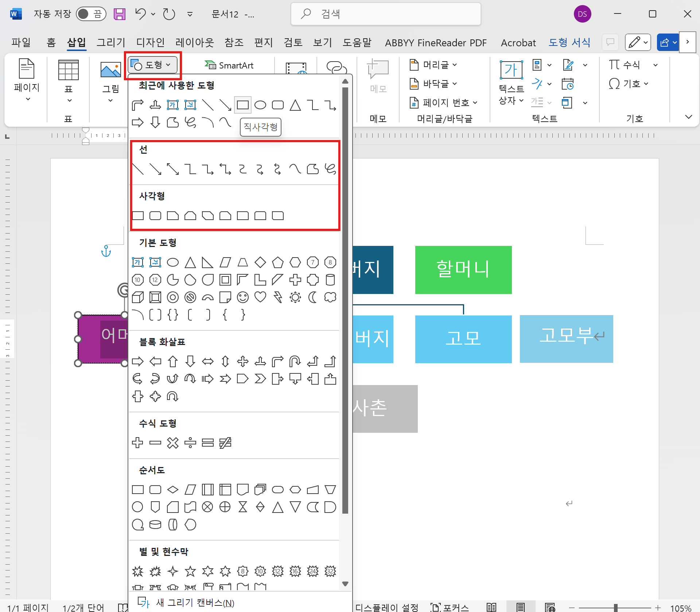Screen dimensions: 700x612
Task: Select the lightning bolt shape
Action: [277, 297]
